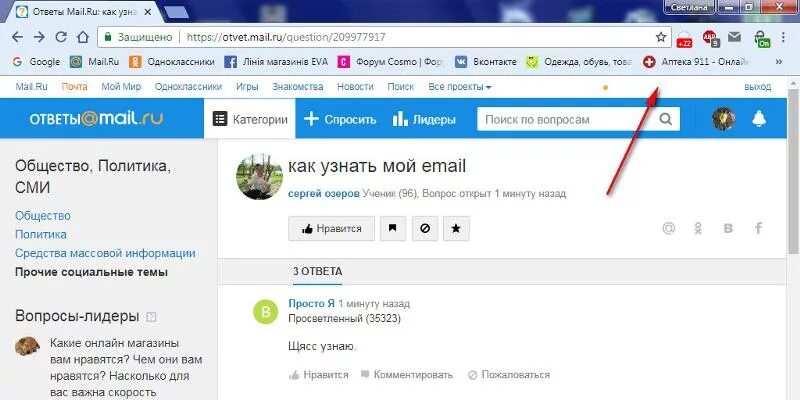Image resolution: width=800 pixels, height=400 pixels.
Task: Go forward with the browser forward arrow
Action: (39, 37)
